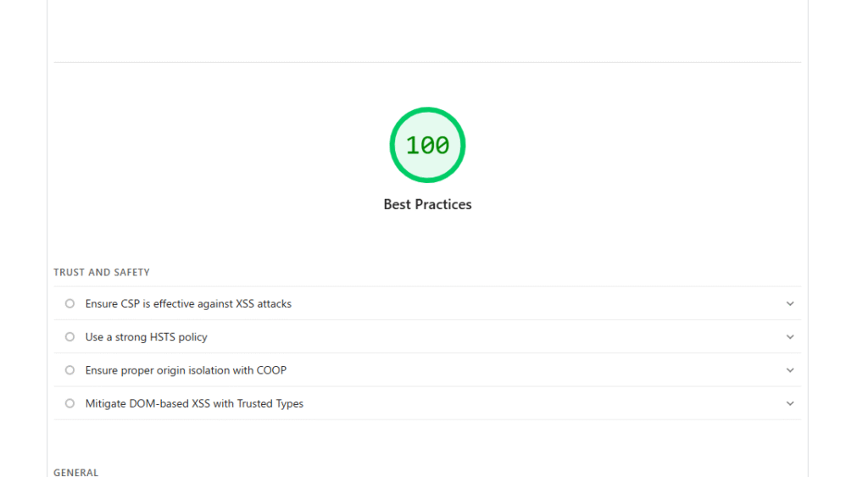Click the GENERAL section header
Viewport: 868px width, 477px height.
76,472
